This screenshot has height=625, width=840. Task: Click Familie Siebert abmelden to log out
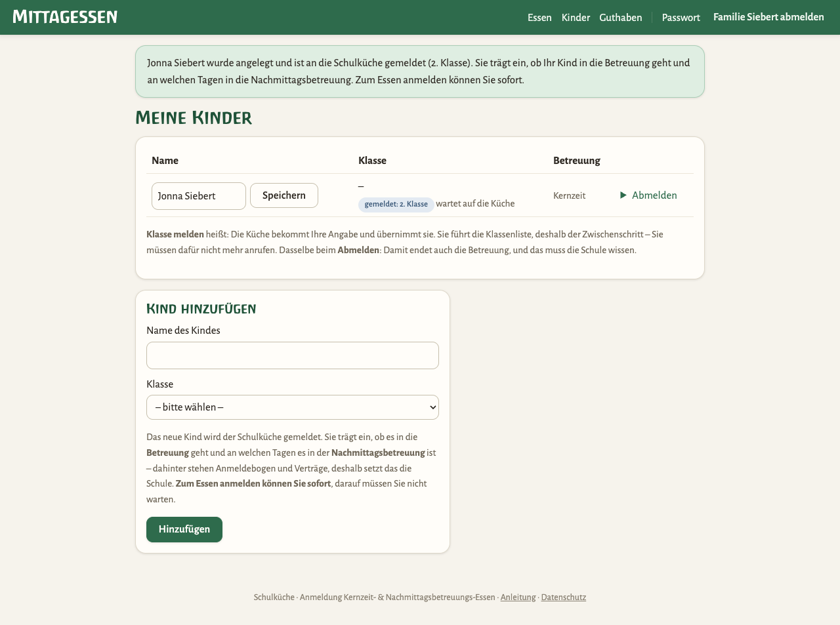coord(768,17)
